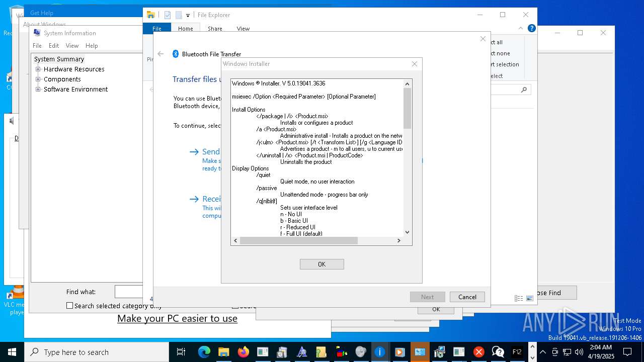Switch to details view icon in File Explorer

(x=519, y=298)
